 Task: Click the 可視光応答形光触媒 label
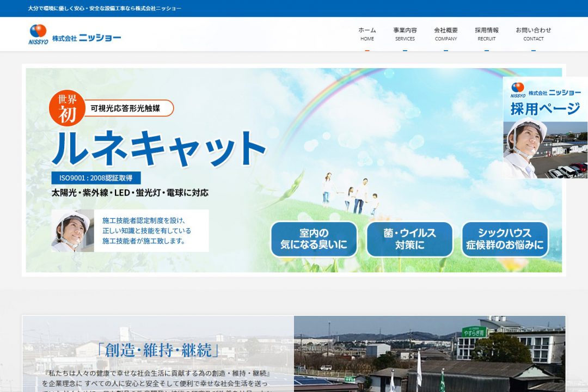tap(125, 108)
